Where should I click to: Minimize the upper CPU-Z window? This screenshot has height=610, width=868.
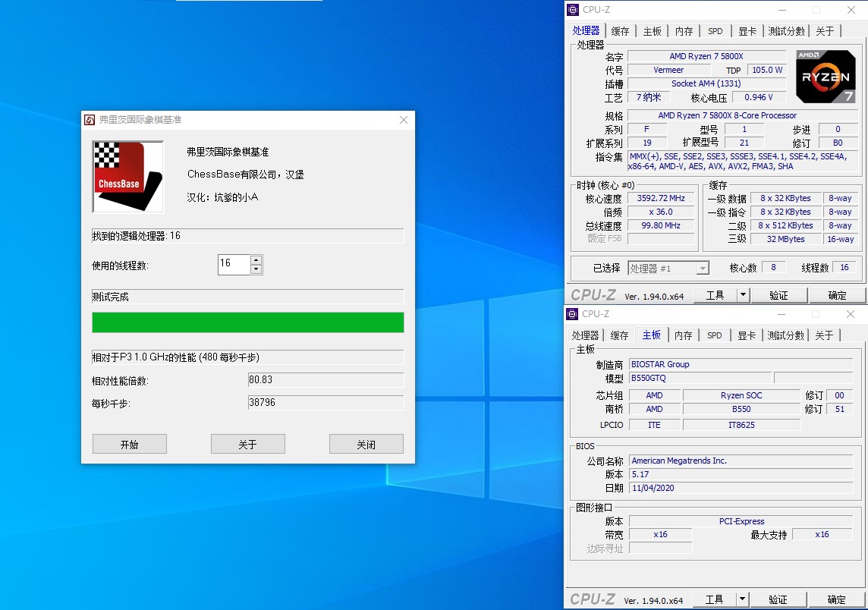(782, 10)
